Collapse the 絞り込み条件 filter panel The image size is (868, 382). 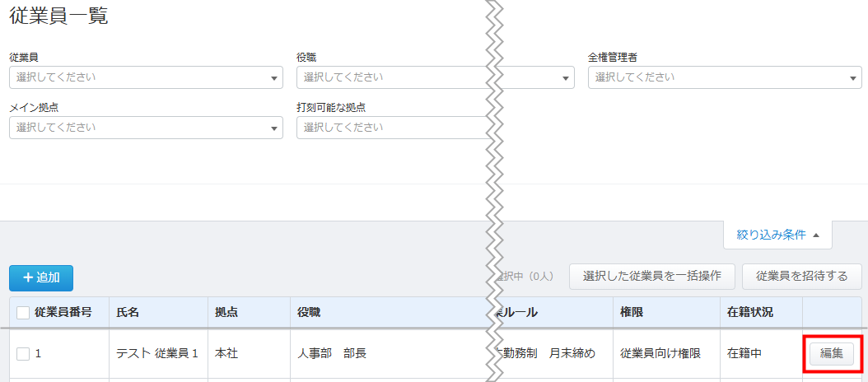(x=777, y=235)
